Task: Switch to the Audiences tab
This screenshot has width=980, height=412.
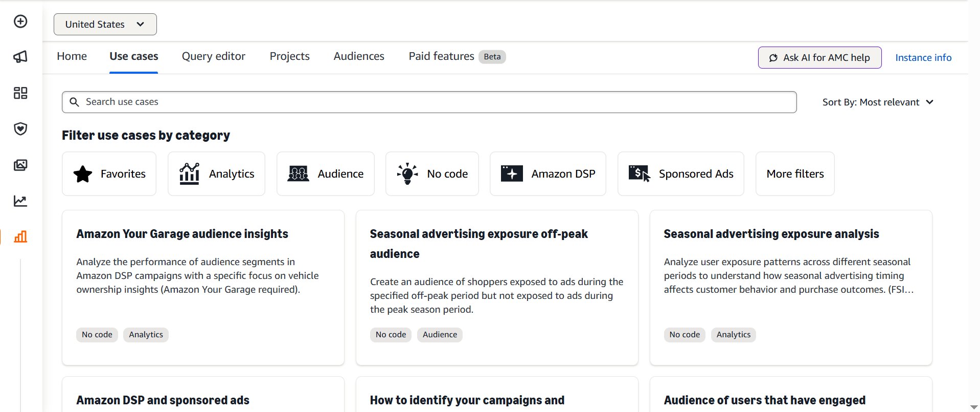Action: point(359,56)
